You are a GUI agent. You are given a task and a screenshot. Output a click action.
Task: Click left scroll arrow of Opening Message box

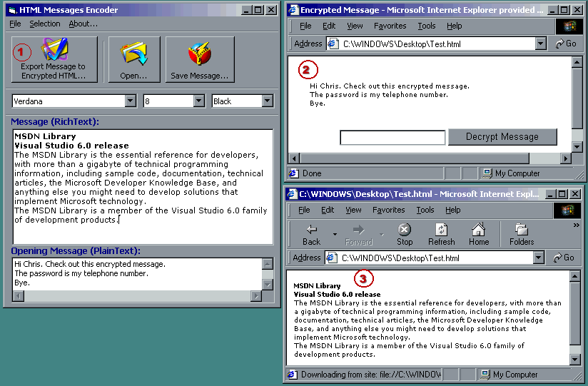point(19,296)
